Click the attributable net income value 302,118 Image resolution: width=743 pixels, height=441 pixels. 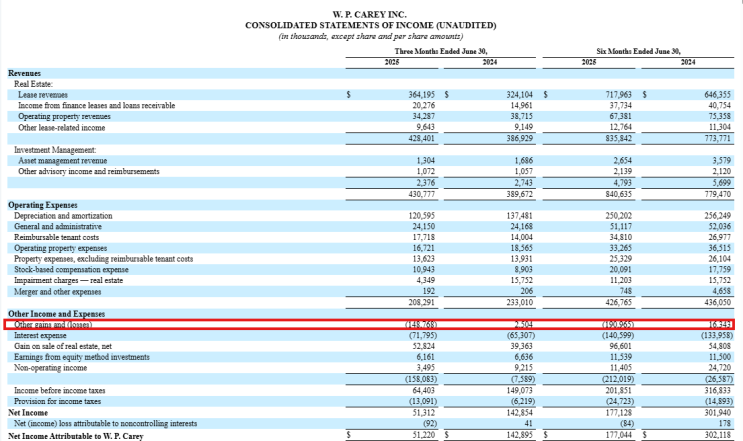(717, 435)
